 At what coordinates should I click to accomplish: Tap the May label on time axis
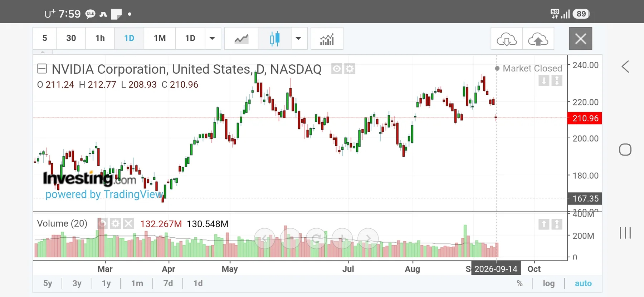coord(230,269)
